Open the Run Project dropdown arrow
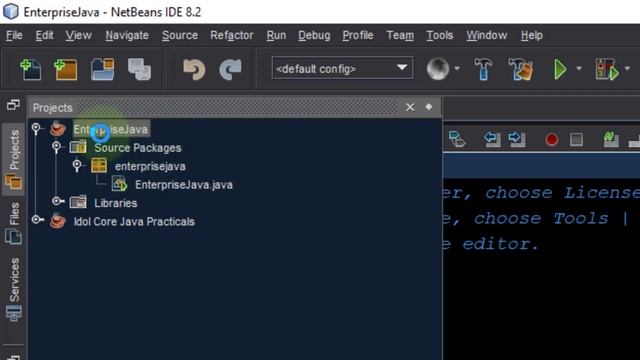Screen dimensions: 640x360 (579, 69)
